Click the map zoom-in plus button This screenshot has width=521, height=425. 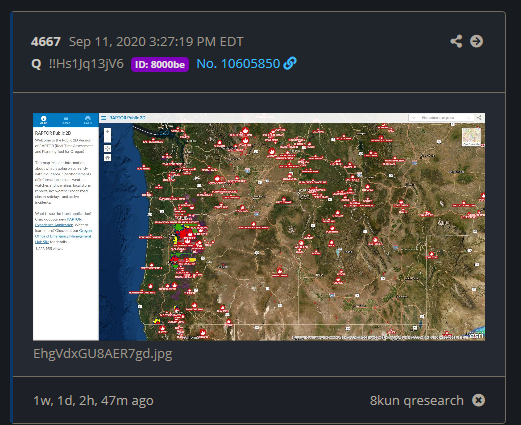[107, 132]
